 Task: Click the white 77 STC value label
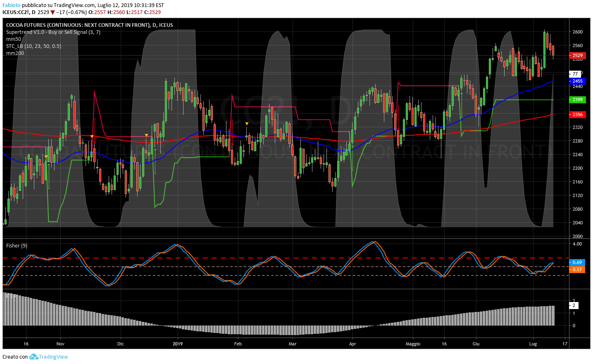[x=575, y=74]
